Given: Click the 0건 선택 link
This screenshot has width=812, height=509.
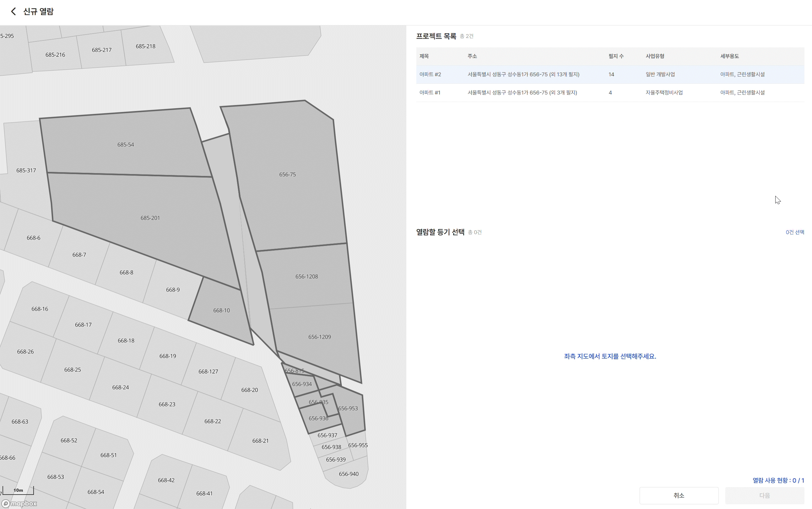Looking at the screenshot, I should click(794, 232).
